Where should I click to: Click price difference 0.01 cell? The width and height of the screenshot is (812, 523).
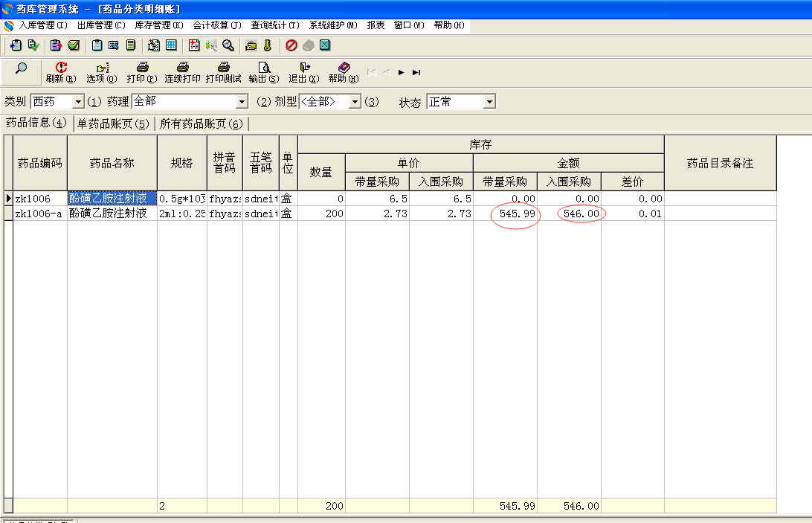tap(633, 214)
